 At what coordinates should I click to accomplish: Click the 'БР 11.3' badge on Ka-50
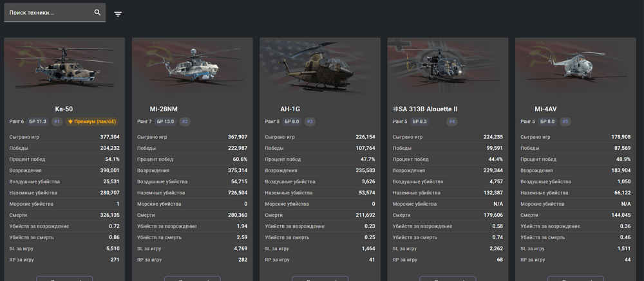tap(38, 122)
